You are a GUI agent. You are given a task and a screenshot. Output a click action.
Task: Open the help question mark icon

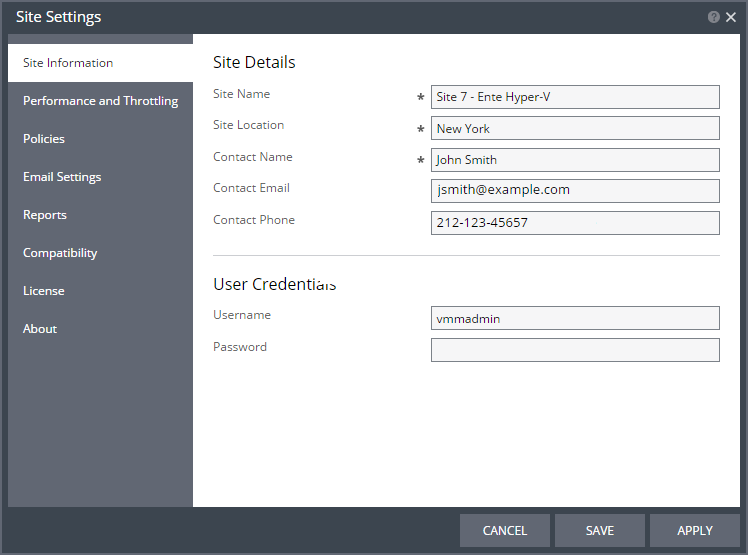pyautogui.click(x=714, y=17)
